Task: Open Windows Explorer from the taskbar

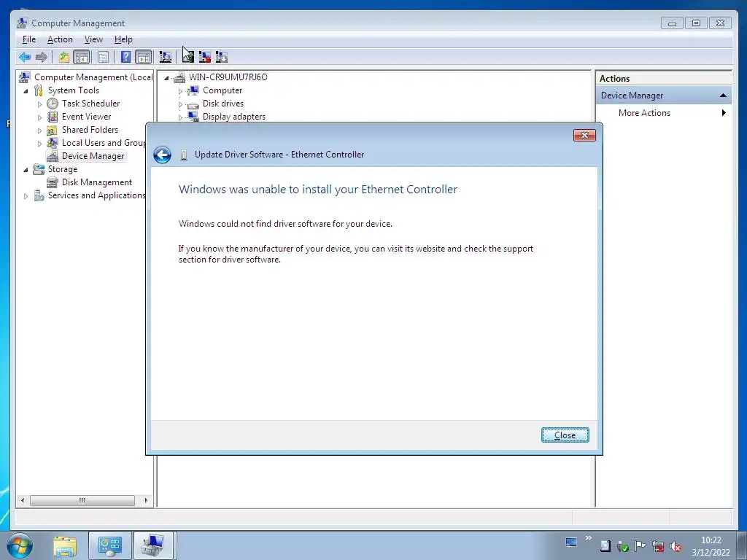Action: [65, 545]
